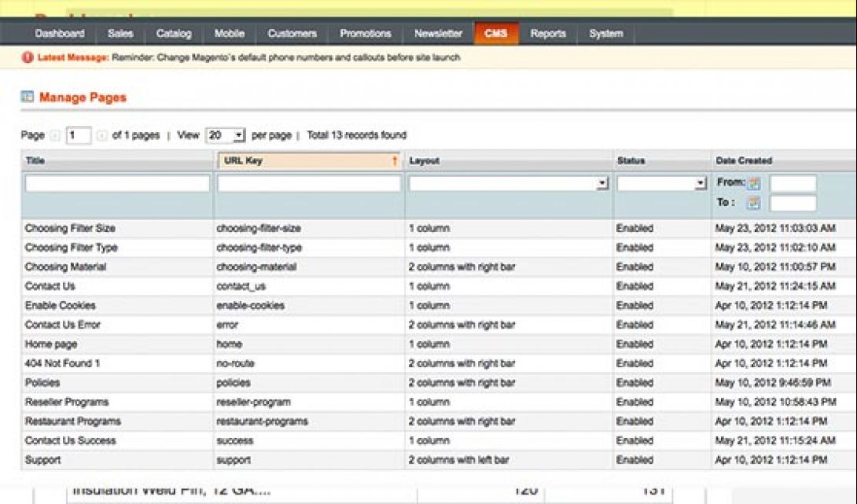Click 'Total 13 records found' text

357,135
